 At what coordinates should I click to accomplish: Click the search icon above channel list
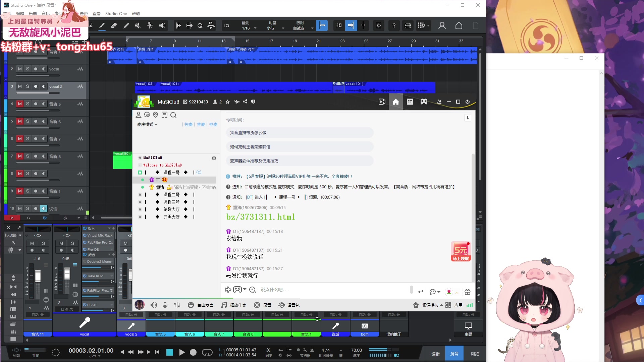[x=173, y=115]
